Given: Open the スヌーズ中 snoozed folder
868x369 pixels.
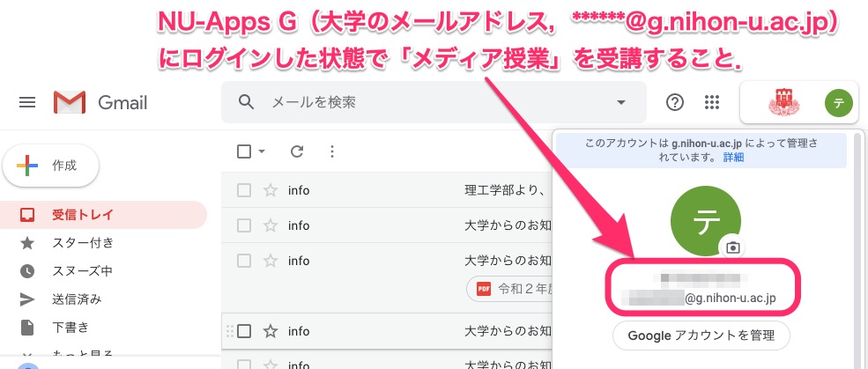Looking at the screenshot, I should click(83, 271).
